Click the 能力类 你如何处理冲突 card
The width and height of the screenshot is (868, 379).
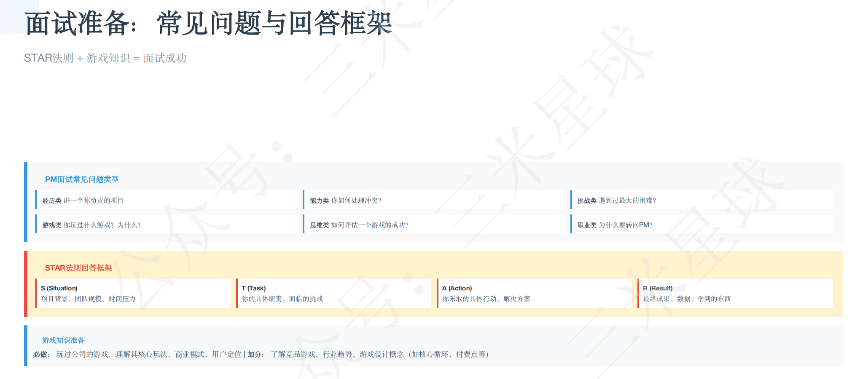pyautogui.click(x=433, y=200)
